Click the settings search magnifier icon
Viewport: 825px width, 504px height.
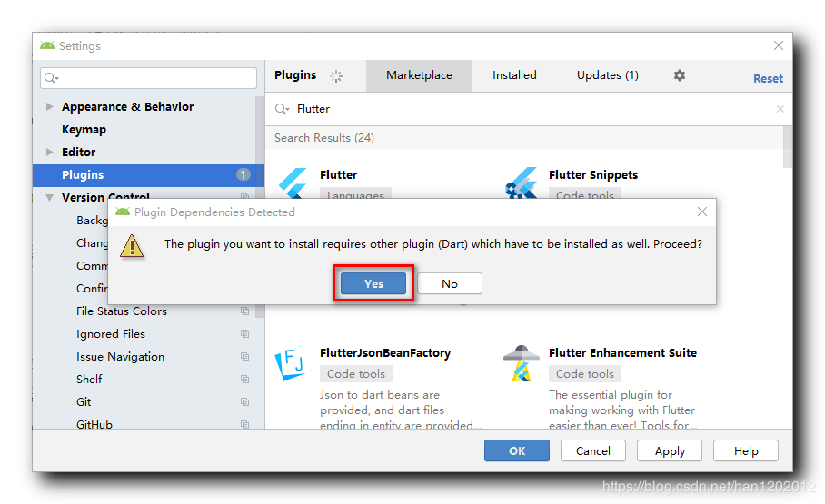51,78
